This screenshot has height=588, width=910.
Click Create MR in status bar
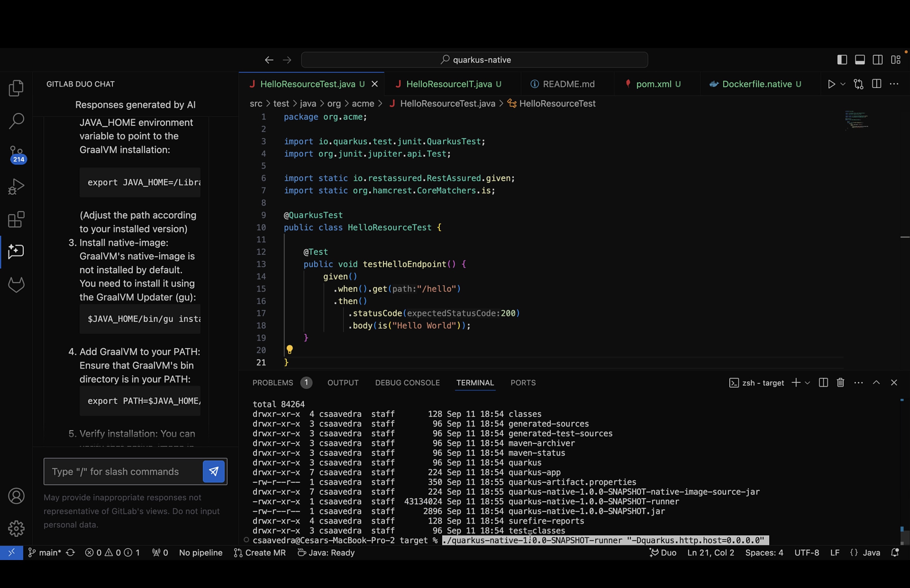pos(260,552)
